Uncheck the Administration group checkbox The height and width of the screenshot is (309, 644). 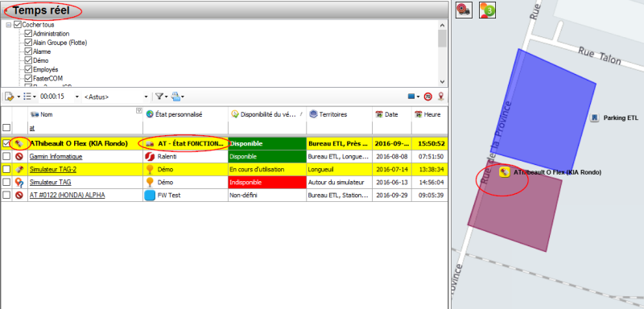pos(28,34)
